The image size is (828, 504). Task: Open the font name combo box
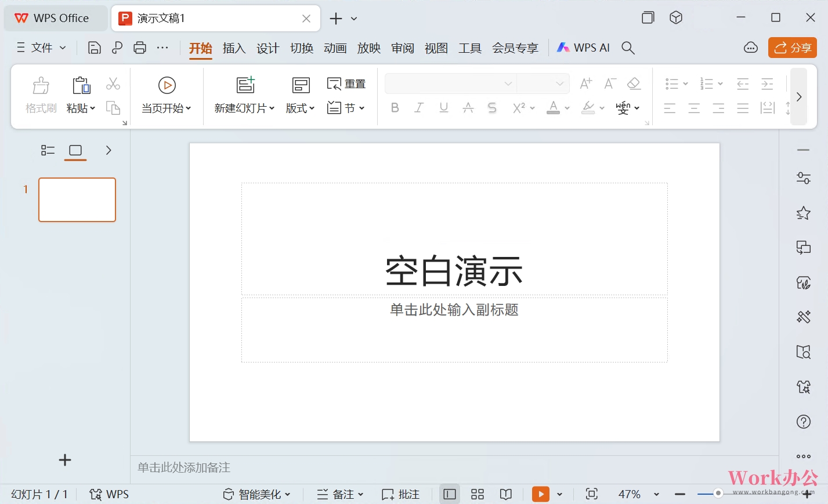click(451, 84)
